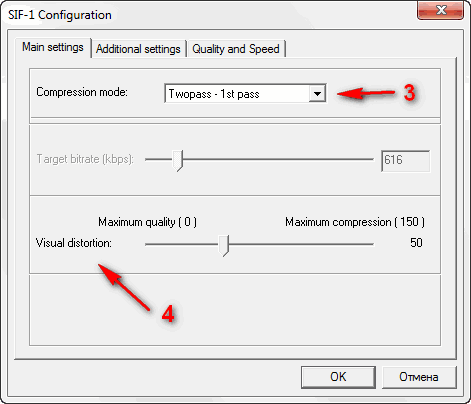Open the Additional settings tab
Image resolution: width=471 pixels, height=404 pixels.
pos(138,49)
